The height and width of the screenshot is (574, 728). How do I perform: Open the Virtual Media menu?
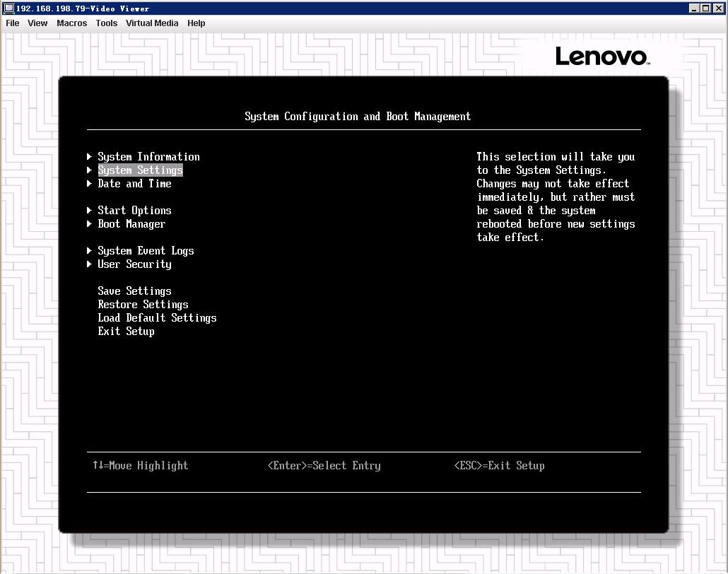[152, 23]
